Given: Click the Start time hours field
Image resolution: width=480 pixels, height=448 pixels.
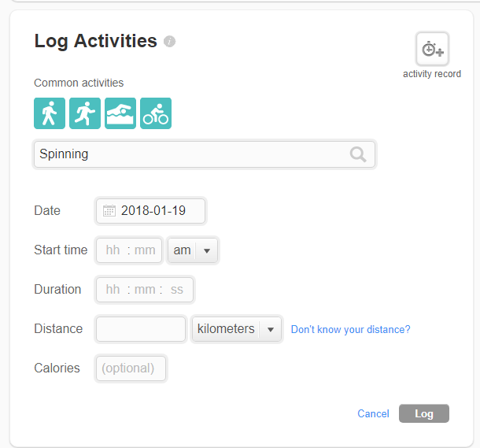Looking at the screenshot, I should click(x=113, y=250).
